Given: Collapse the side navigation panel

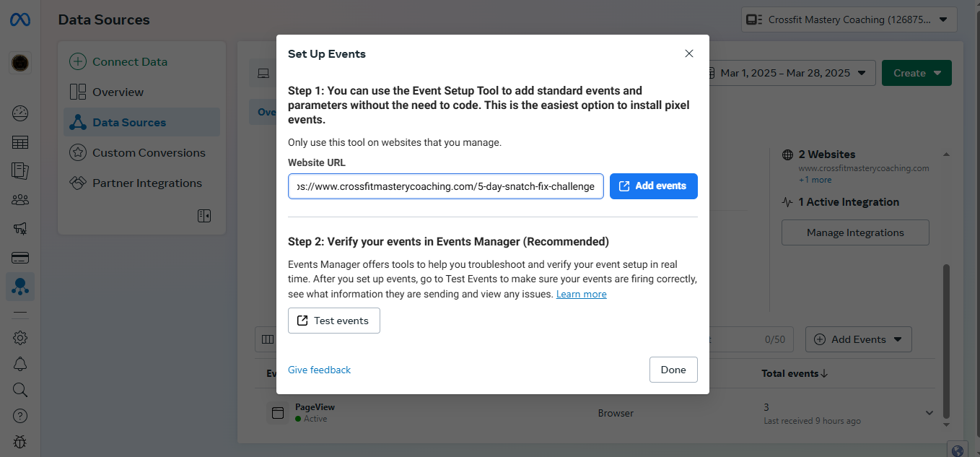Looking at the screenshot, I should [x=204, y=216].
